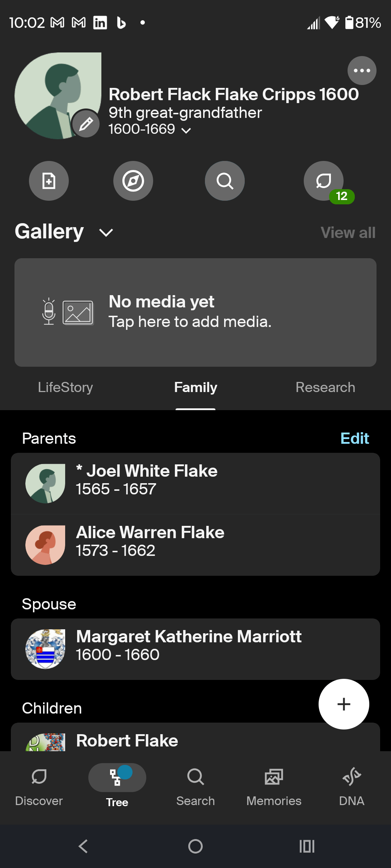Viewport: 391px width, 868px height.
Task: Switch to the Research tab
Action: tap(325, 387)
